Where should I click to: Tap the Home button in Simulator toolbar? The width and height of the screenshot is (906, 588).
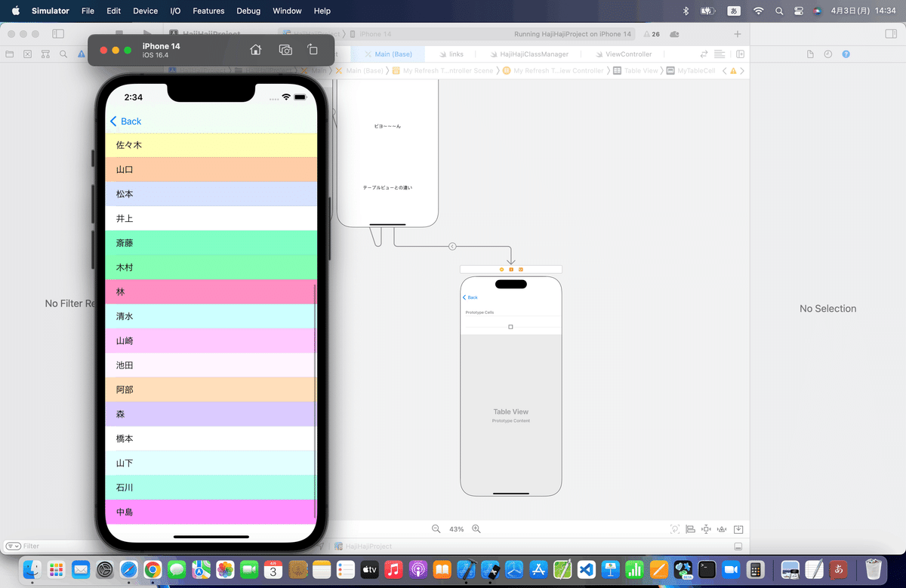(x=255, y=50)
